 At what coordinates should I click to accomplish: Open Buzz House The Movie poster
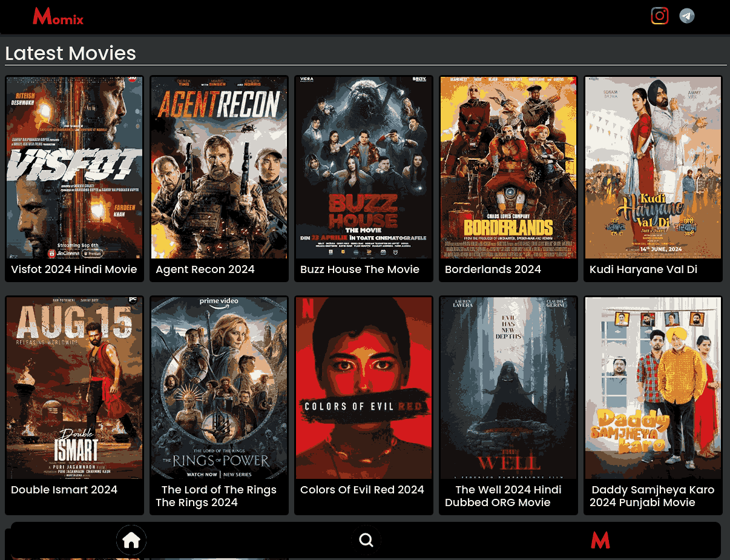(x=364, y=168)
